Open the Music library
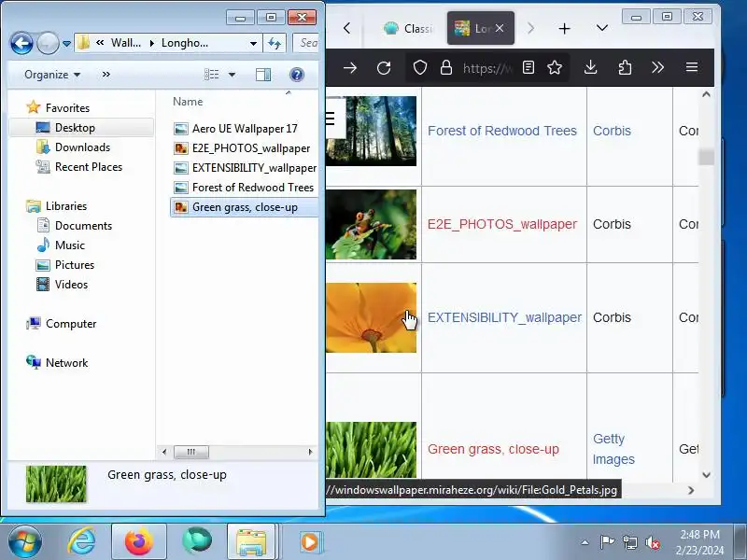This screenshot has height=560, width=747. (69, 245)
